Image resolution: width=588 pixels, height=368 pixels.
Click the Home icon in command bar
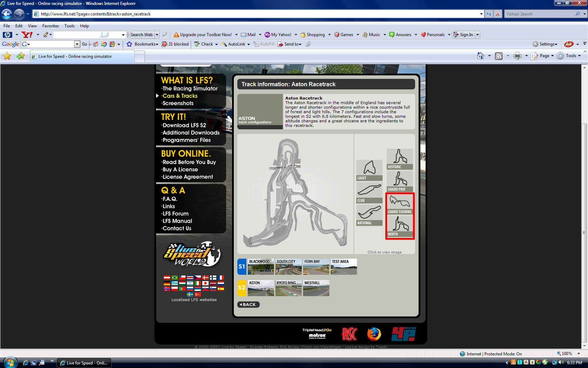tap(481, 56)
